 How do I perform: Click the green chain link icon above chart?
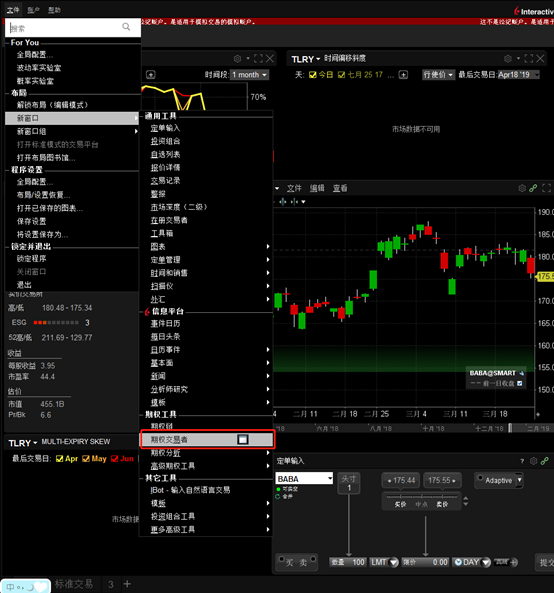click(x=533, y=188)
